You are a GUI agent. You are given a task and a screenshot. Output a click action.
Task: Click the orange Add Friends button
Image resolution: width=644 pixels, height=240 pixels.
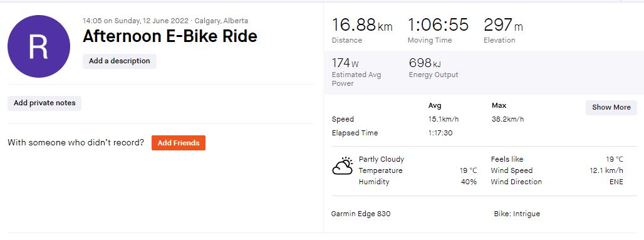179,143
